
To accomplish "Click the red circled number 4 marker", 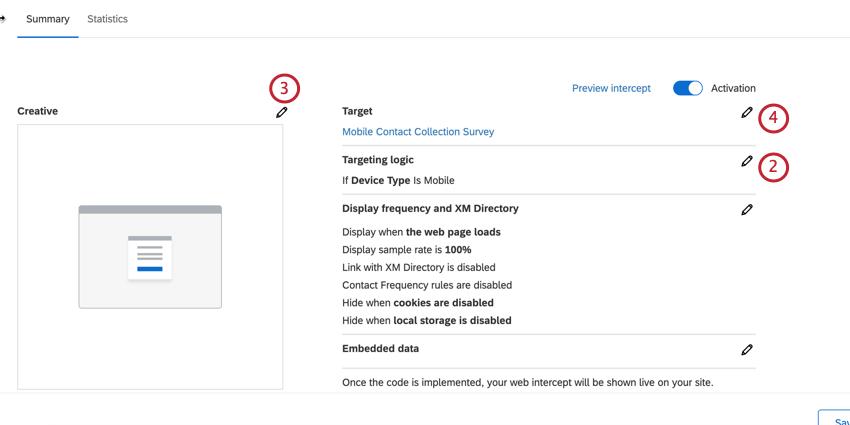I will 773,119.
